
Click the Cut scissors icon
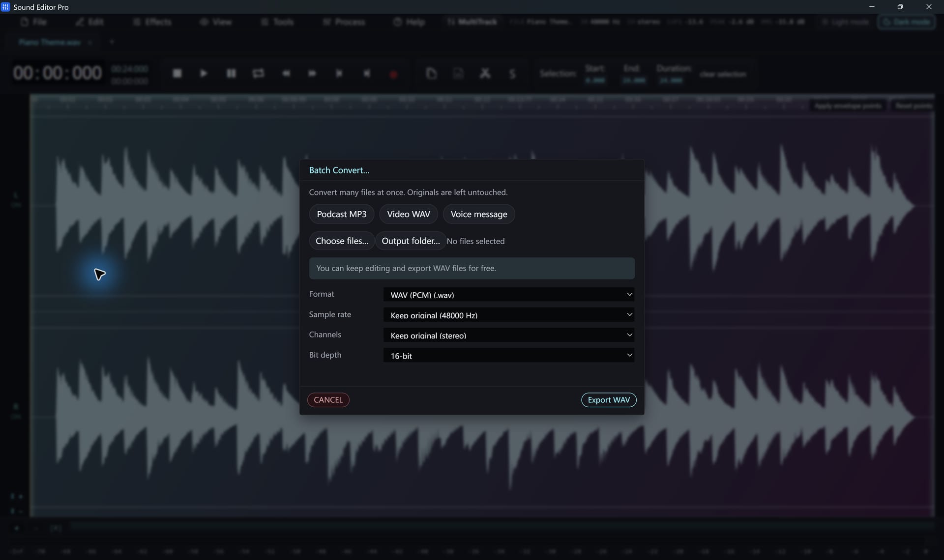[485, 74]
